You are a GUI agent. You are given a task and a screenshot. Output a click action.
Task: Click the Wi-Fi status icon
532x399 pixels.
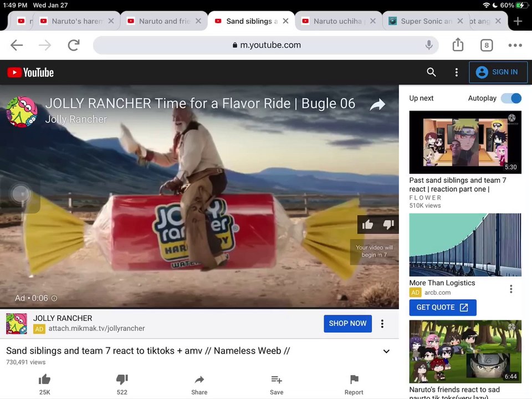(x=486, y=5)
